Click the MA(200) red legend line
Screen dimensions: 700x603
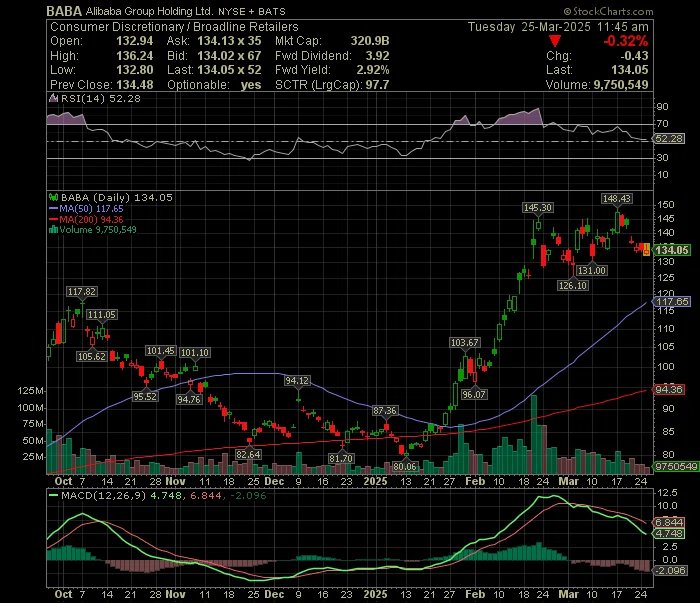[53, 220]
